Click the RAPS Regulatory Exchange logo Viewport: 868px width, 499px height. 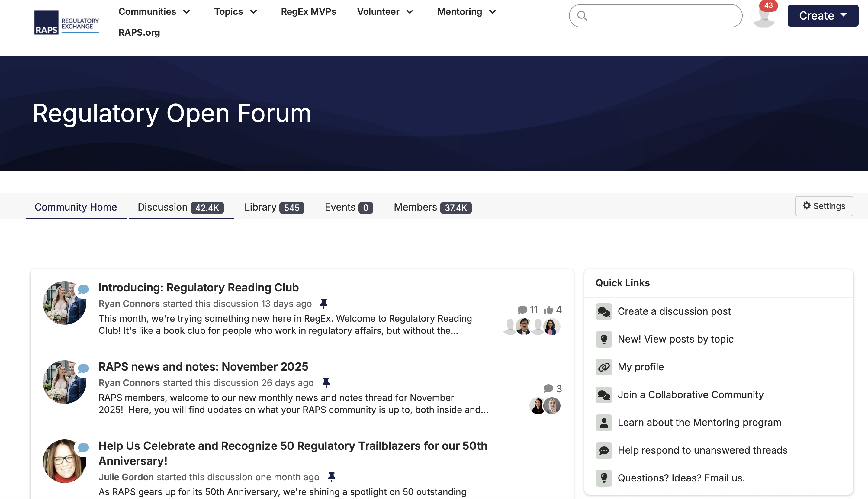[66, 22]
